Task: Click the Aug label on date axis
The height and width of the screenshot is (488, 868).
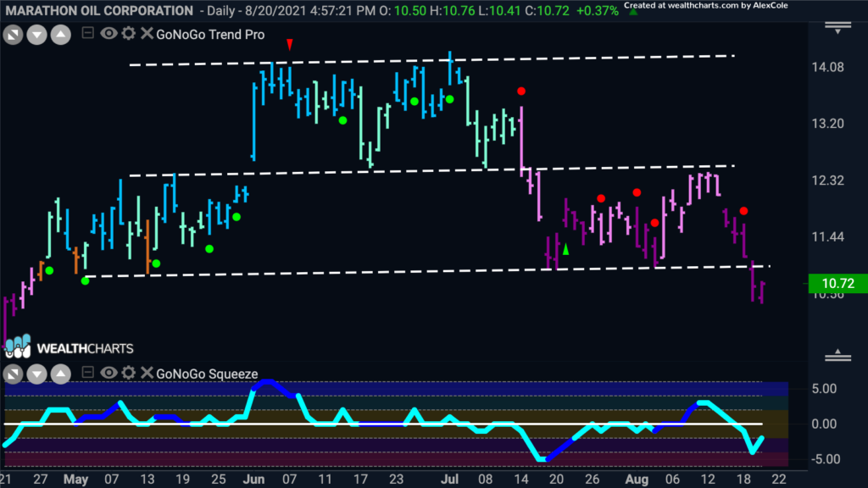Action: 637,480
